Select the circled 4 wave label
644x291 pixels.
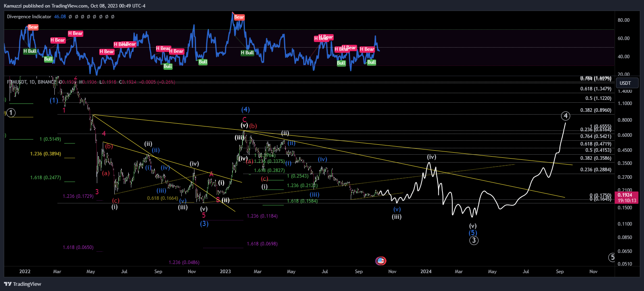coord(566,116)
